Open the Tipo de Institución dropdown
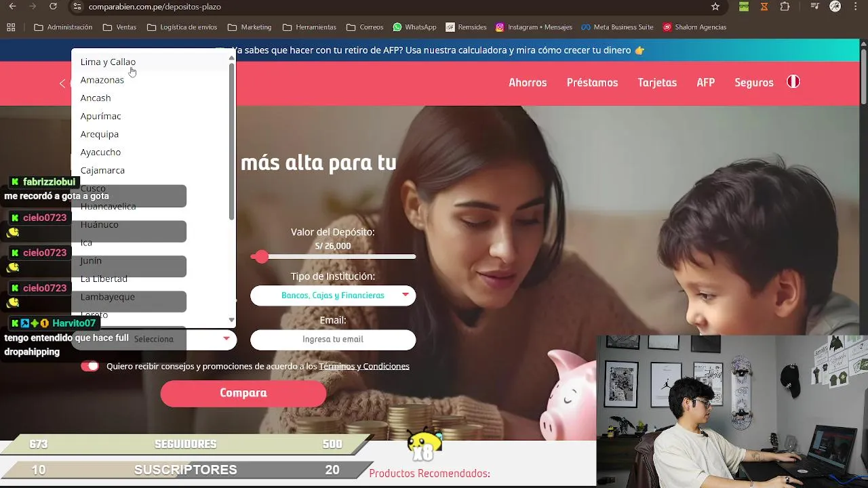 [333, 296]
